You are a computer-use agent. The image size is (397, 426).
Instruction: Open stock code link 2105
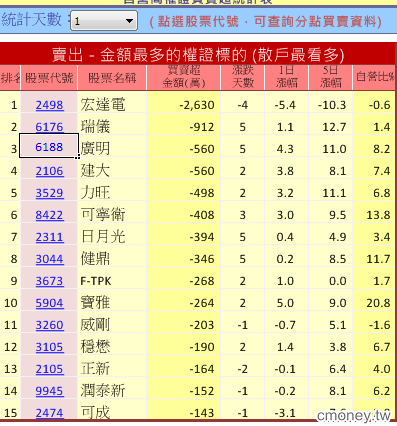coord(49,369)
